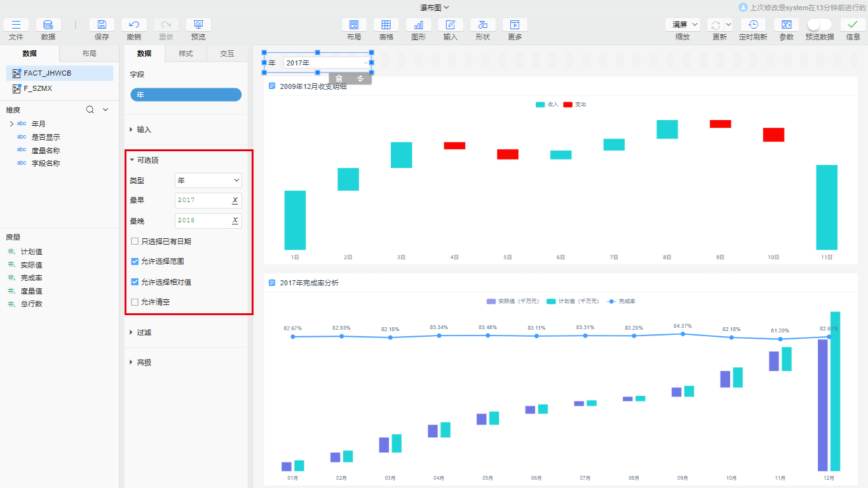868x488 pixels.
Task: Select the F_SZMX data source
Action: tap(38, 89)
